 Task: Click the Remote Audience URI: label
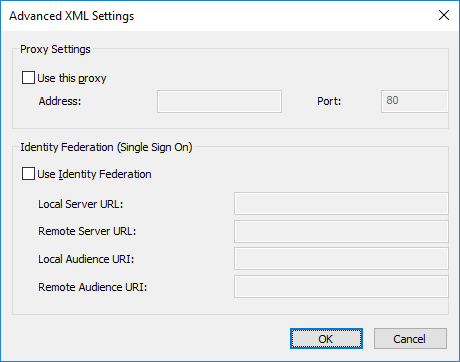click(x=93, y=287)
